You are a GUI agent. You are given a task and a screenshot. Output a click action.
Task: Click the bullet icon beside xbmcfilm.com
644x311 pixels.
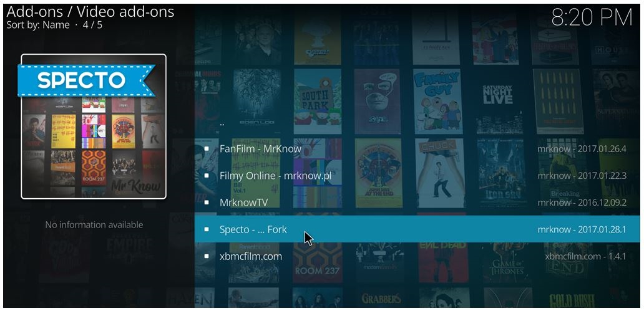click(207, 256)
